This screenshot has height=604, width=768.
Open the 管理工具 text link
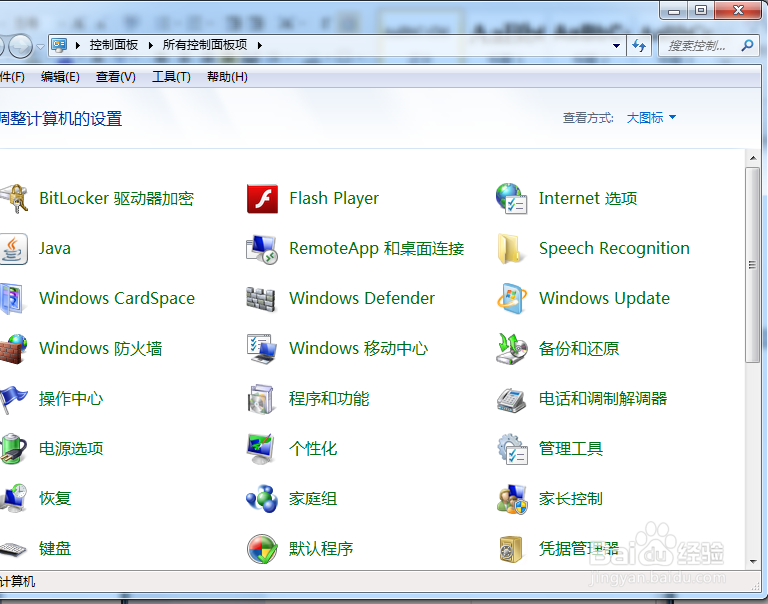[571, 449]
